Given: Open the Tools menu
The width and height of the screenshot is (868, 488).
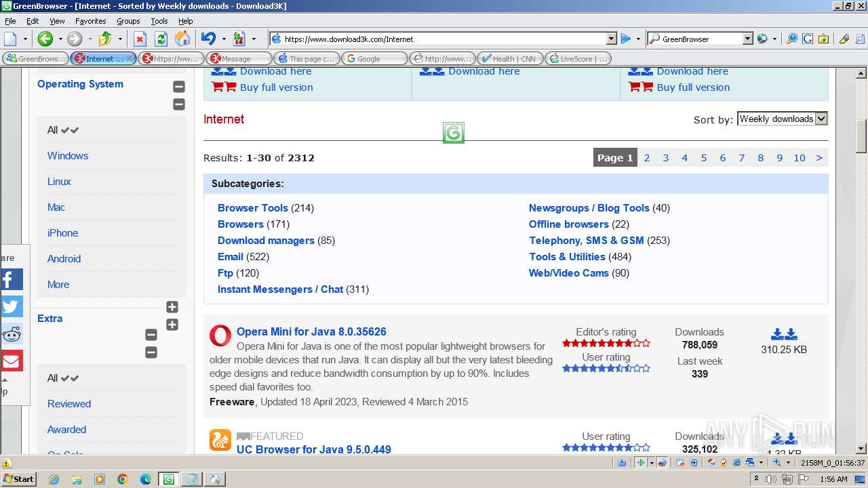Looking at the screenshot, I should pos(159,21).
